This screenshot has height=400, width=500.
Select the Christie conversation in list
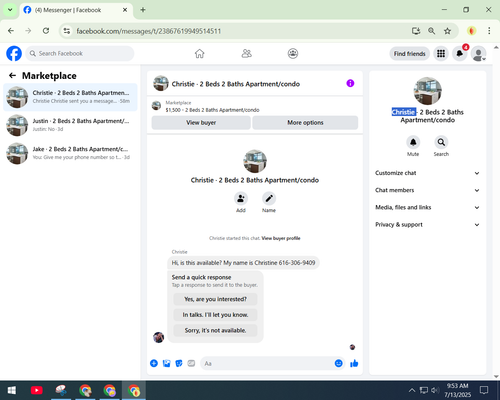pos(70,97)
